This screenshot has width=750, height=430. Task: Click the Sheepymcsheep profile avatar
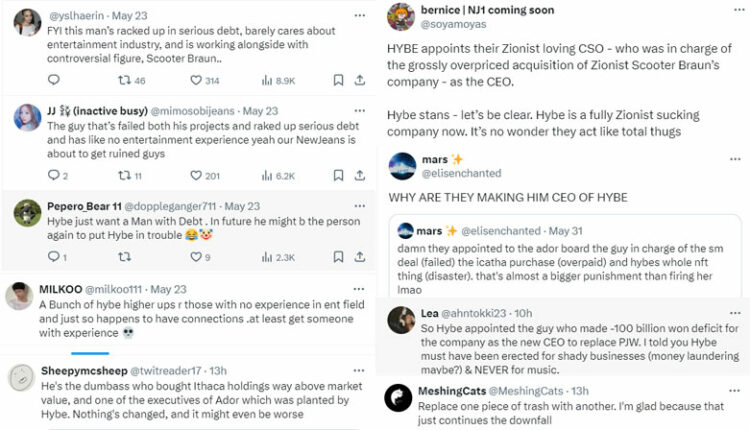20,380
